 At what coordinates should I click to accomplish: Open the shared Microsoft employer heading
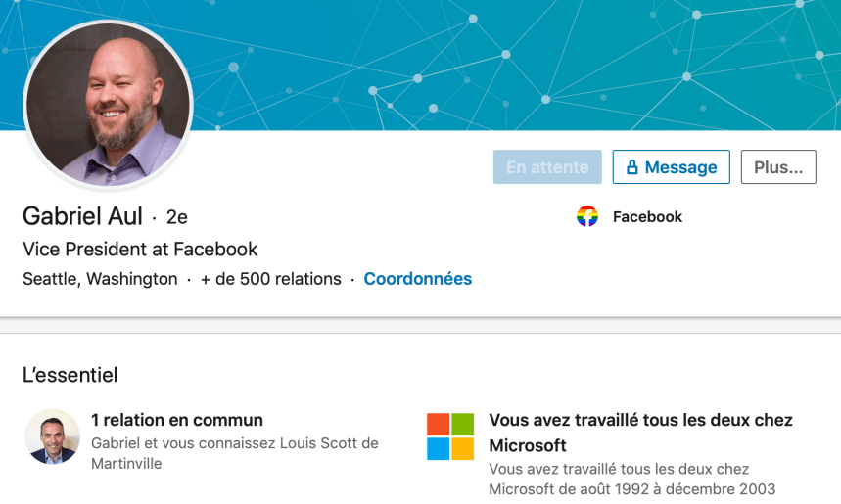pyautogui.click(x=640, y=432)
